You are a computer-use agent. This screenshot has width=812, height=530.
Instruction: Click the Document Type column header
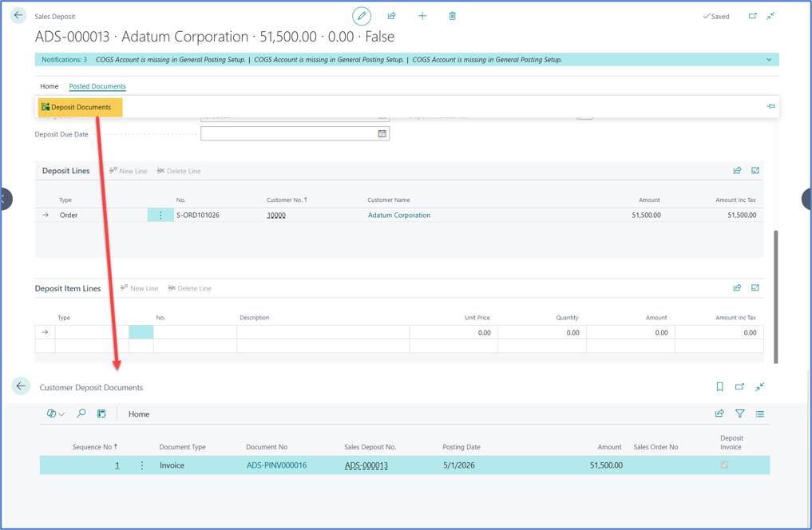coord(182,447)
